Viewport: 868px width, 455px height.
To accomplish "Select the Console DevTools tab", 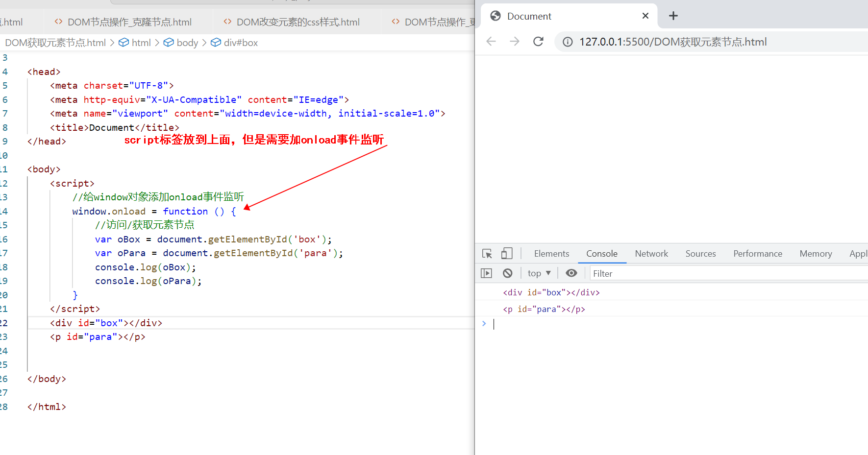I will click(602, 254).
